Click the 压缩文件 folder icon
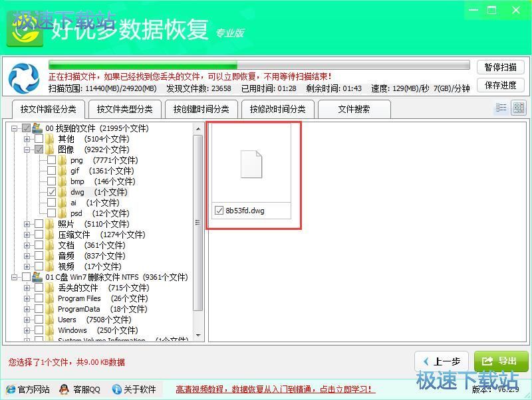 tap(49, 235)
